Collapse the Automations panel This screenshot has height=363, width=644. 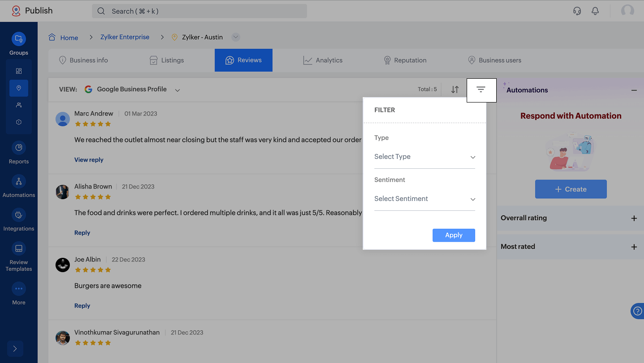tap(634, 90)
